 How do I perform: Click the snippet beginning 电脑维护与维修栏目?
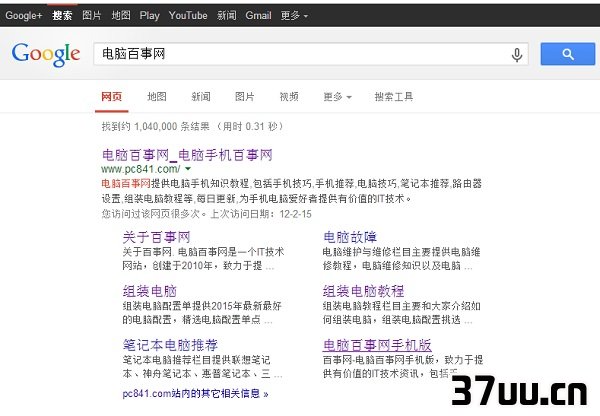[401, 259]
